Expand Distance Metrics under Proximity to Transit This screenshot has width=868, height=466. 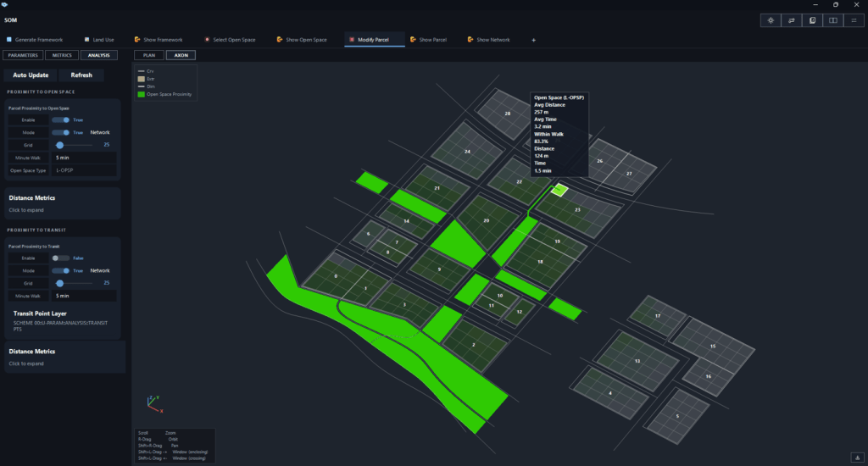tap(64, 357)
